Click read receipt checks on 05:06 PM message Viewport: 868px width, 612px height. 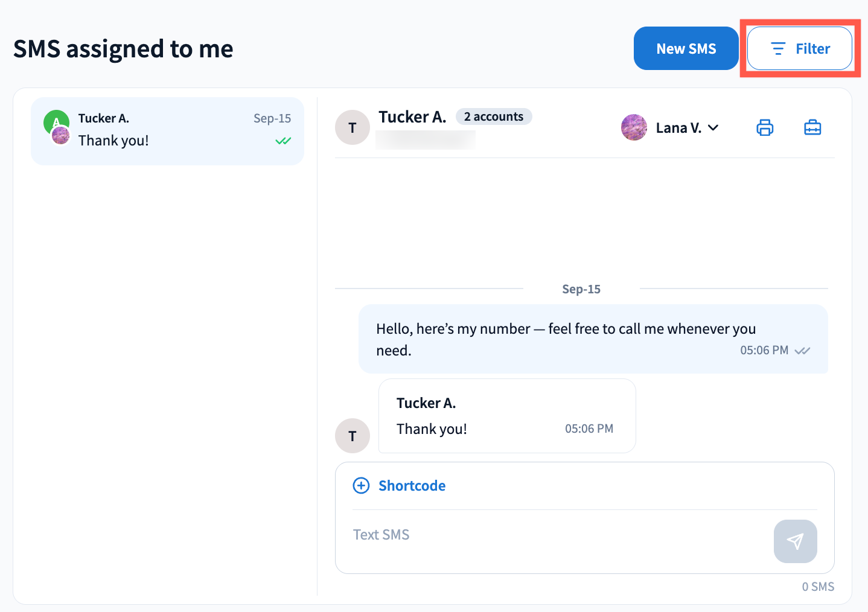pyautogui.click(x=802, y=351)
